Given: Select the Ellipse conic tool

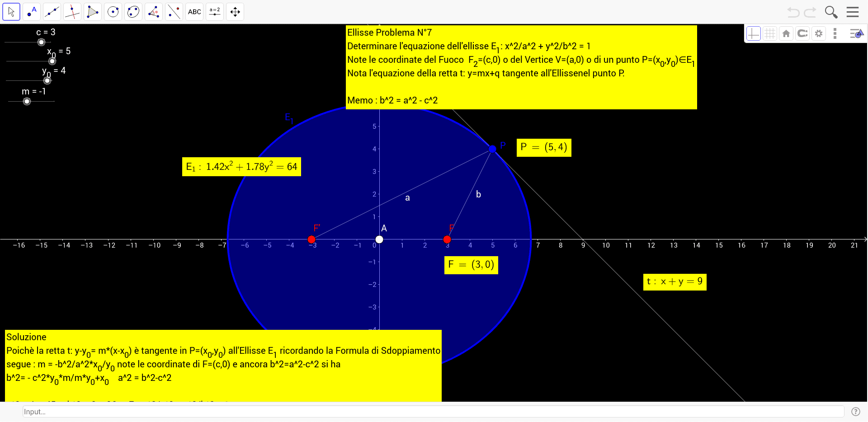Looking at the screenshot, I should pyautogui.click(x=133, y=12).
